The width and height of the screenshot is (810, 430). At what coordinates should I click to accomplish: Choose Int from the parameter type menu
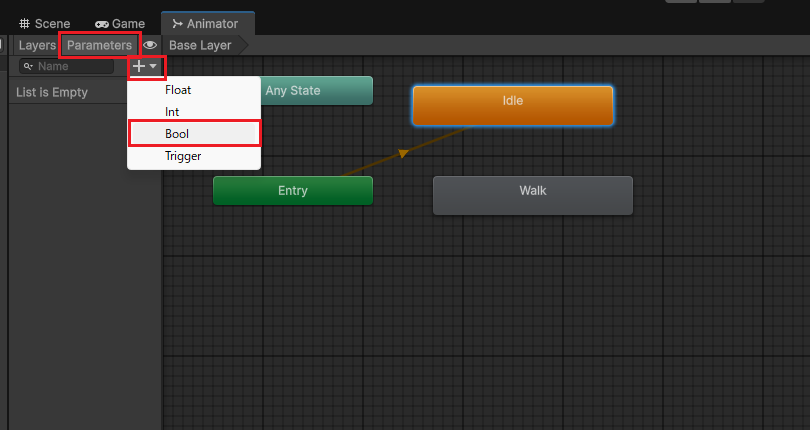(x=172, y=112)
